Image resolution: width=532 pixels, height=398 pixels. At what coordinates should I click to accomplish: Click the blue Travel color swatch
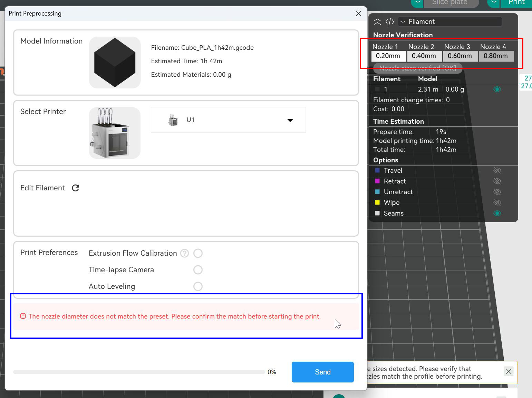[x=377, y=170]
